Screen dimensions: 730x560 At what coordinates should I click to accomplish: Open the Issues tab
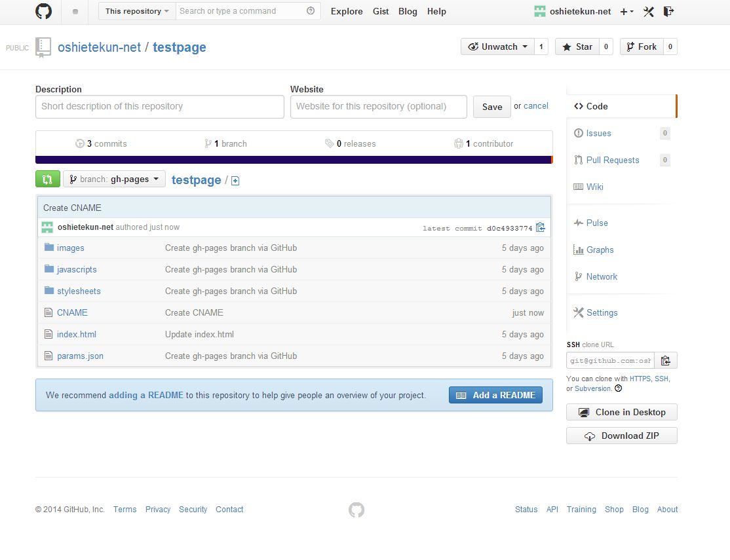[621, 133]
